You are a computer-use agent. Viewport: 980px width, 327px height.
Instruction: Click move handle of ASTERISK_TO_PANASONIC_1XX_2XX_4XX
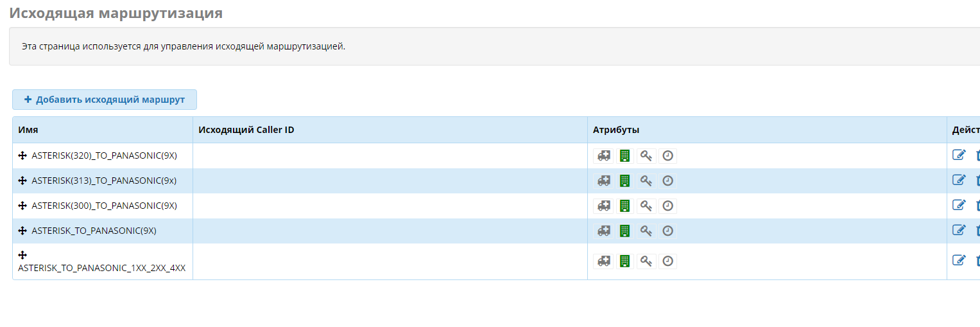pos(22,255)
